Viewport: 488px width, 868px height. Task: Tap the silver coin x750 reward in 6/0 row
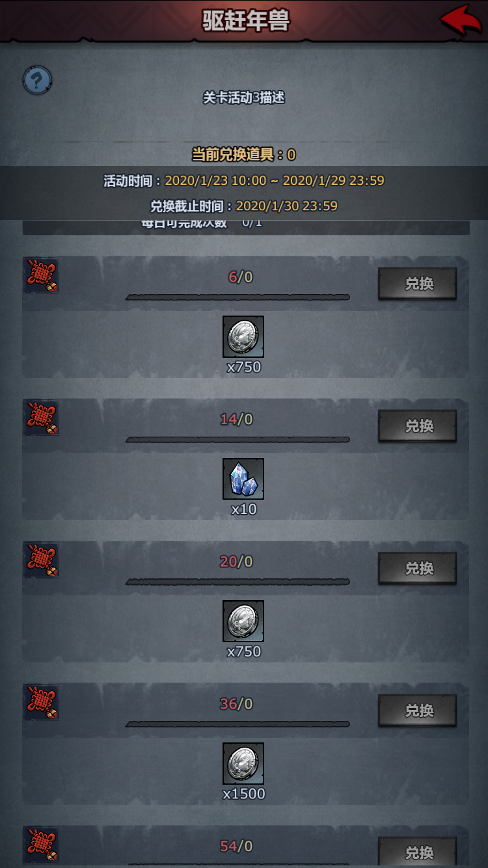[243, 336]
